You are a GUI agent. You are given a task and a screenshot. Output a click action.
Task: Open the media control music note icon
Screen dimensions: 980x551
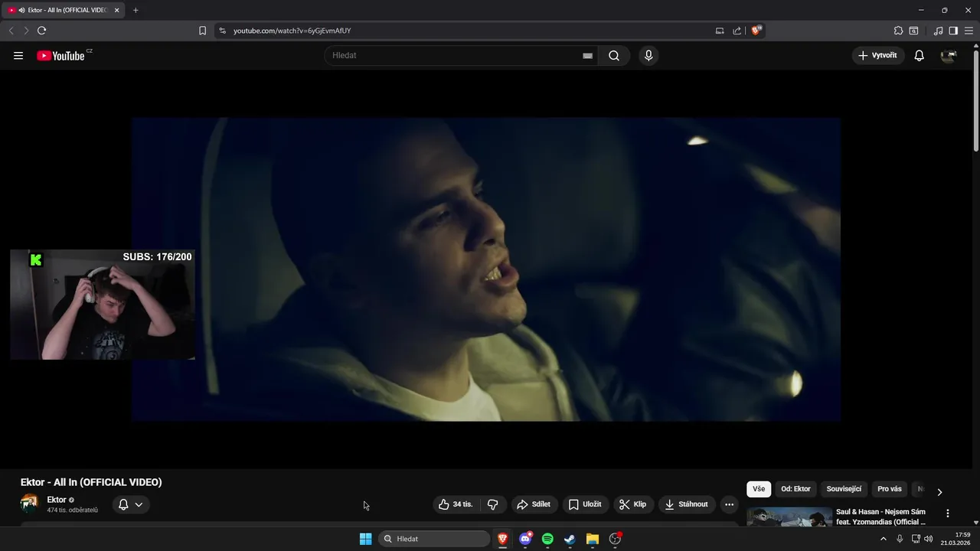pos(939,31)
